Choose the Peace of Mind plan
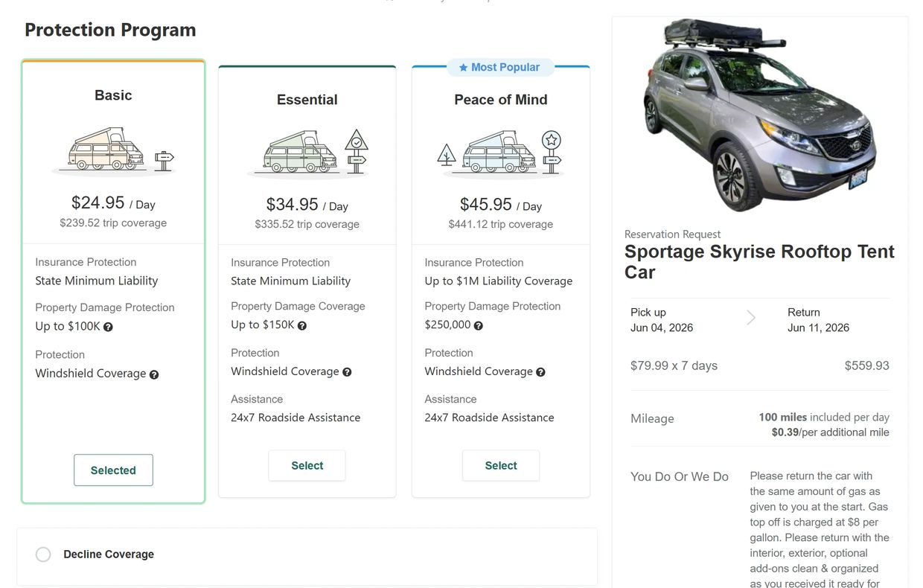This screenshot has height=588, width=923. coord(500,465)
